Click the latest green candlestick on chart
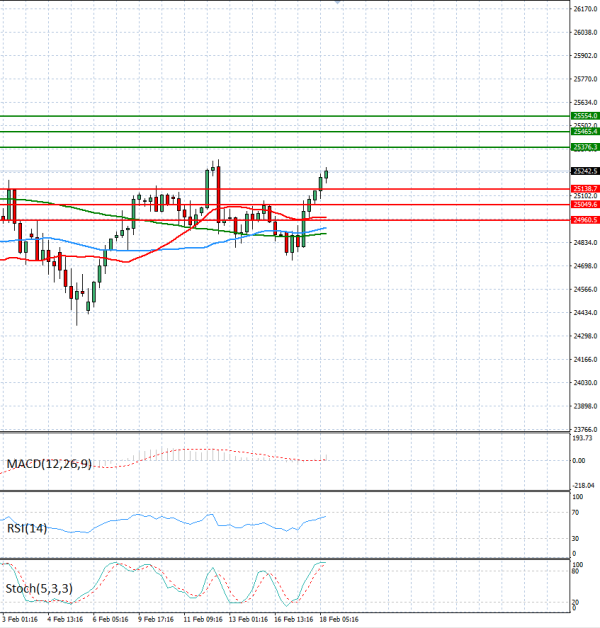Image resolution: width=600 pixels, height=628 pixels. (x=326, y=174)
